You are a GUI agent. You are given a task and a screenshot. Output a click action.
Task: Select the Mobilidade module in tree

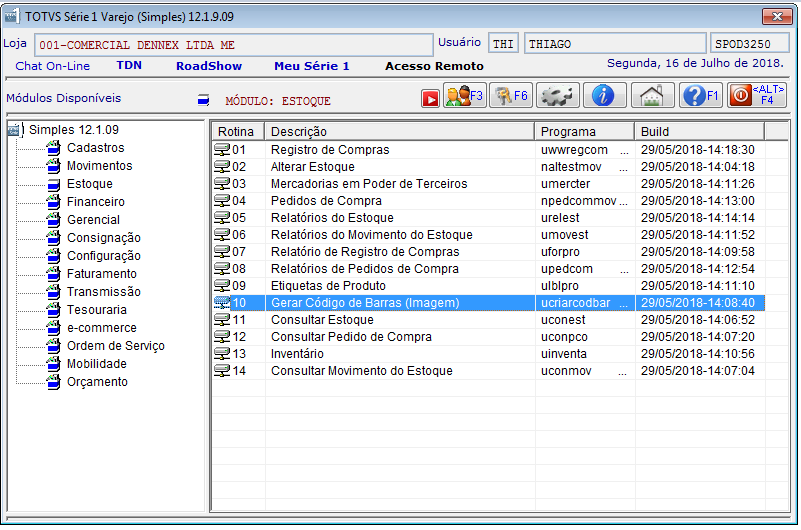tap(97, 364)
